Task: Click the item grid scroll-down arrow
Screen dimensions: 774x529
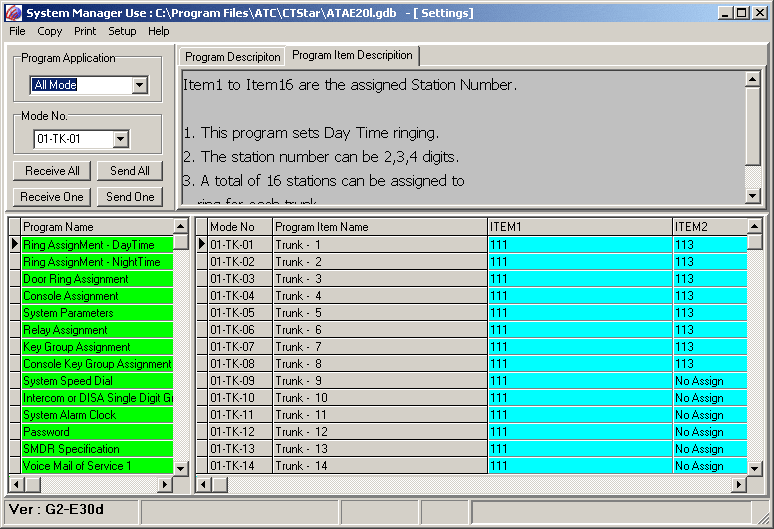Action: point(754,468)
